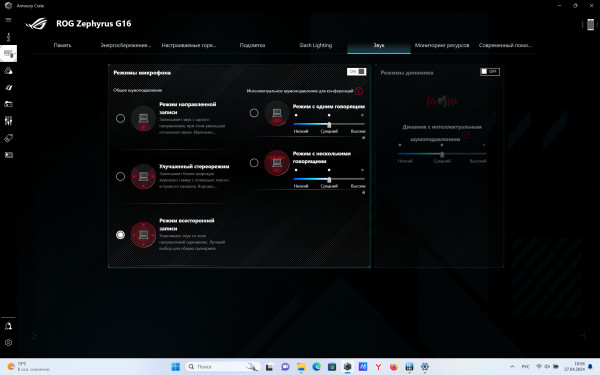
Task: Click the directional recording mode image
Action: point(143,119)
